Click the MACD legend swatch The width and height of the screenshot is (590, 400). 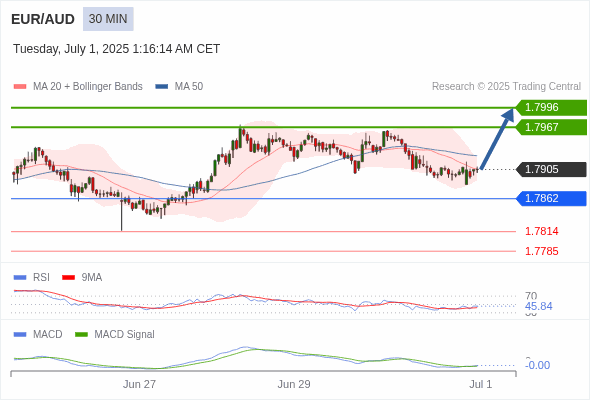tap(20, 335)
